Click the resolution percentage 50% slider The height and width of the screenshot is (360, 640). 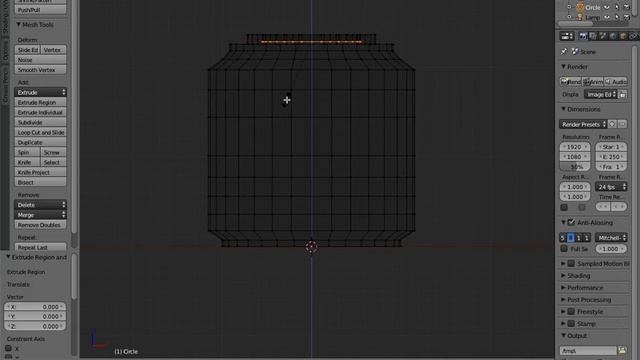(575, 167)
